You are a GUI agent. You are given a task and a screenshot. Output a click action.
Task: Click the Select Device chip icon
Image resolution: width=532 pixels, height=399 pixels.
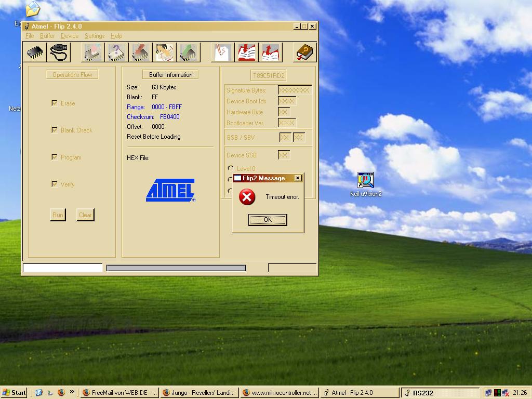[x=35, y=52]
